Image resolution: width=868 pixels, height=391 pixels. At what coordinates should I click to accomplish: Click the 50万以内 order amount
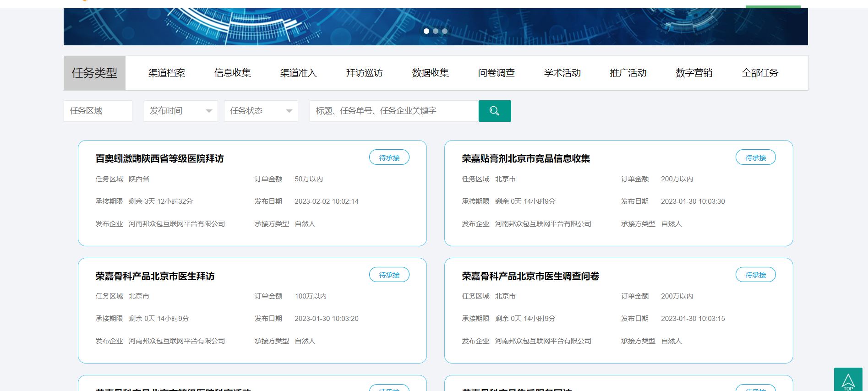[309, 179]
